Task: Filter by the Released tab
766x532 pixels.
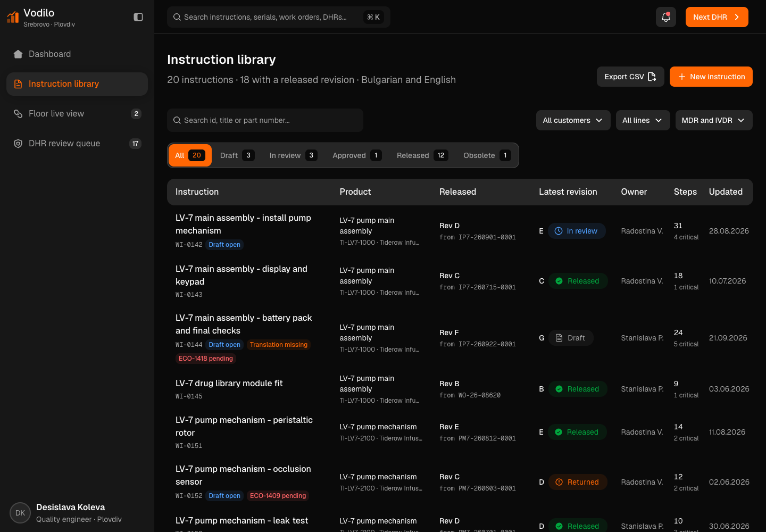Action: pyautogui.click(x=422, y=155)
